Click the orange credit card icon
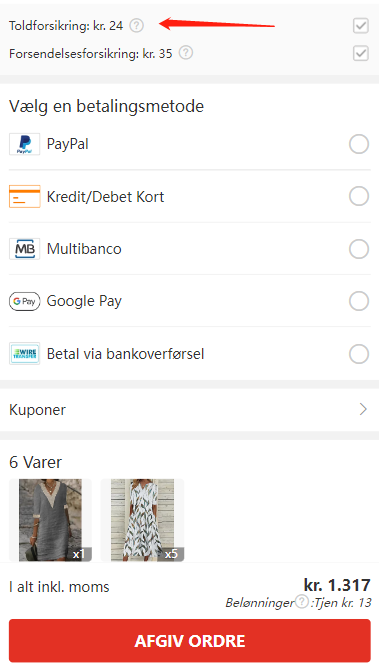 [24, 196]
